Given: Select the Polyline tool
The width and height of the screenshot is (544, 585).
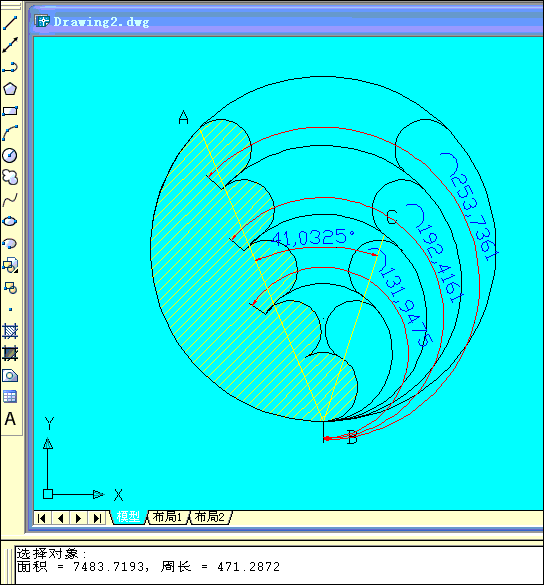Looking at the screenshot, I should 10,67.
